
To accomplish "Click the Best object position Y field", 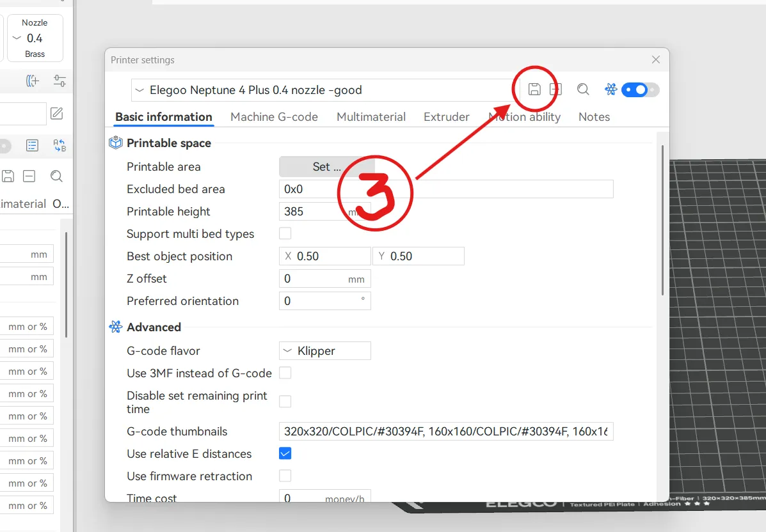I will [x=418, y=256].
